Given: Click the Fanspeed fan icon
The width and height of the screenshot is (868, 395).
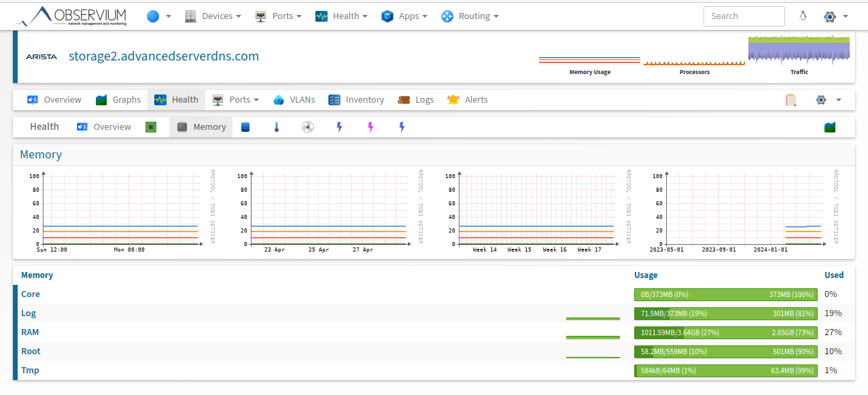Looking at the screenshot, I should (x=308, y=127).
